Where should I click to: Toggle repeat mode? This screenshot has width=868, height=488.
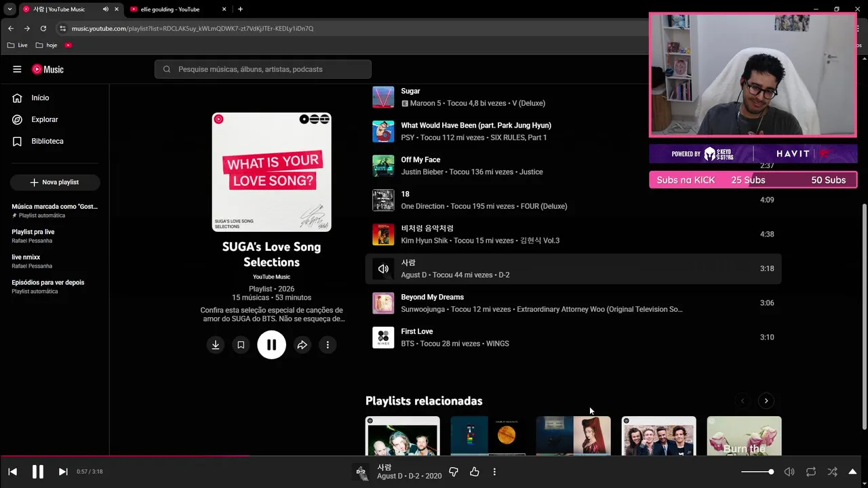tap(811, 472)
